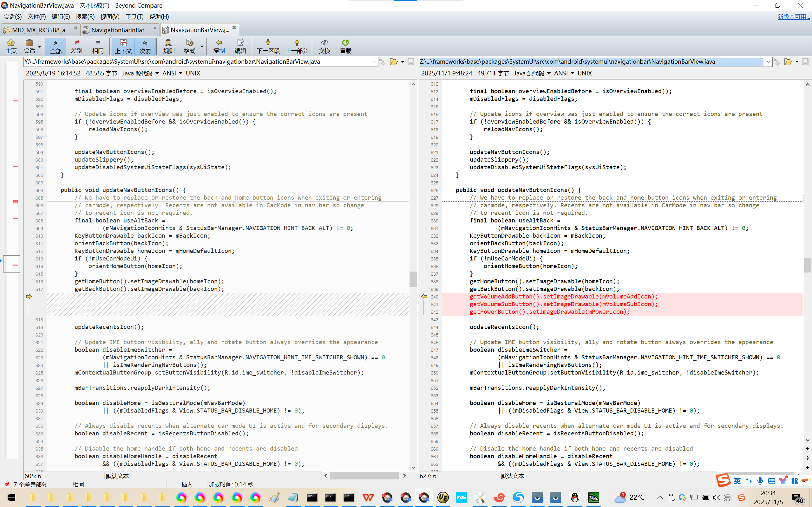This screenshot has width=812, height=507.
Task: Click the left pane horizontal scrollbar
Action: [x=364, y=476]
